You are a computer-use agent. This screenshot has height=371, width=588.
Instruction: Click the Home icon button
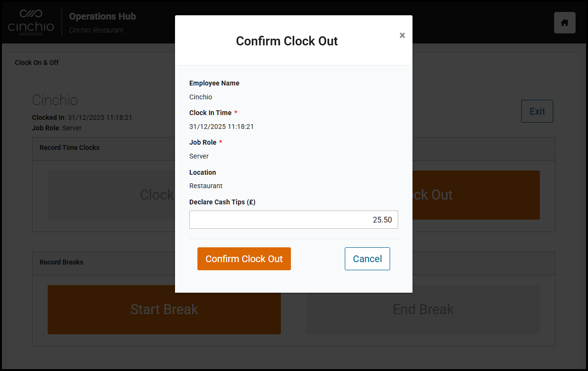[565, 23]
